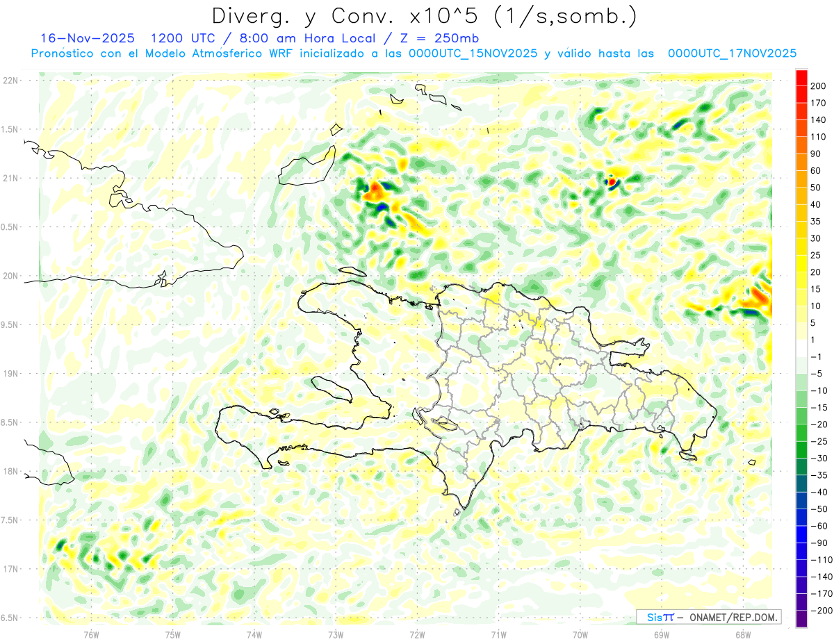Screen dimensions: 834x644
Task: Click the '69W' longitude label
Action: coord(662,634)
